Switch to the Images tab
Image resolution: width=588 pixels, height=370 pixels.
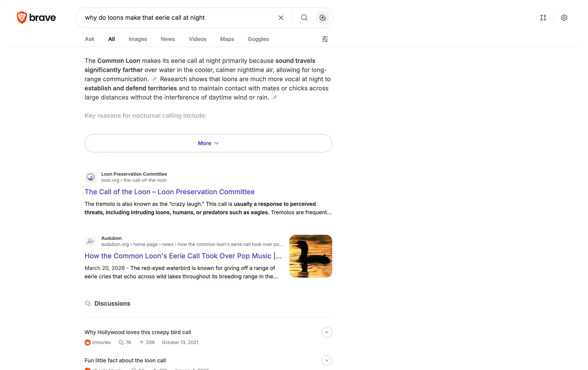click(x=138, y=39)
